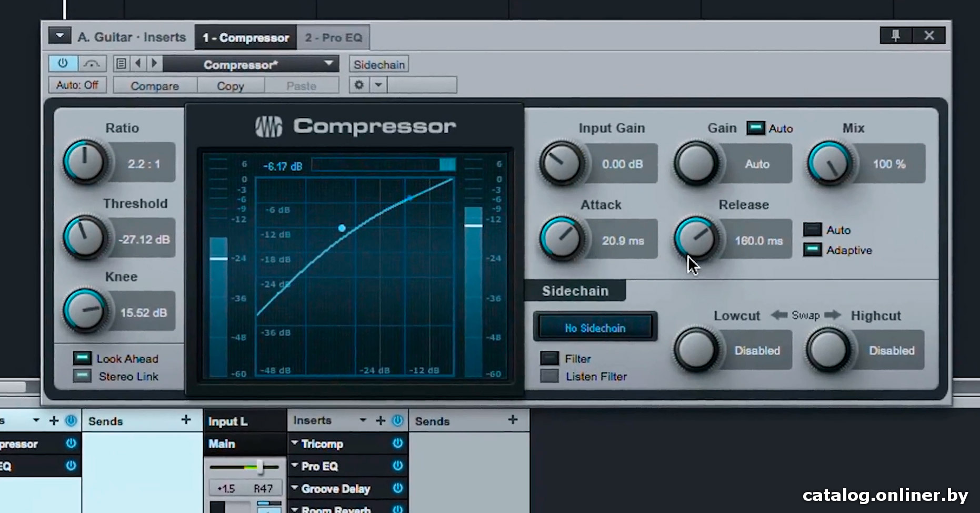This screenshot has width=980, height=513.
Task: Switch to the 2 - Pro EQ tab
Action: (x=334, y=38)
